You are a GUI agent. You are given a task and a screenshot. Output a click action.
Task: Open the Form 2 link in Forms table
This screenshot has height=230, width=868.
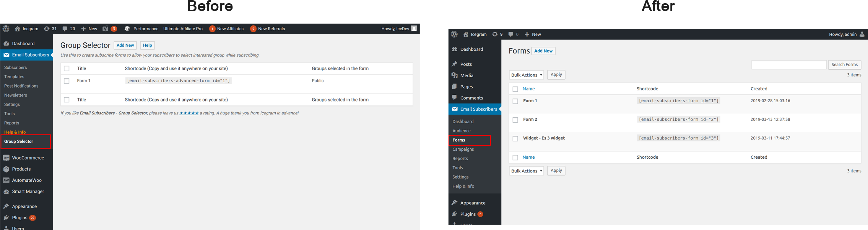530,119
